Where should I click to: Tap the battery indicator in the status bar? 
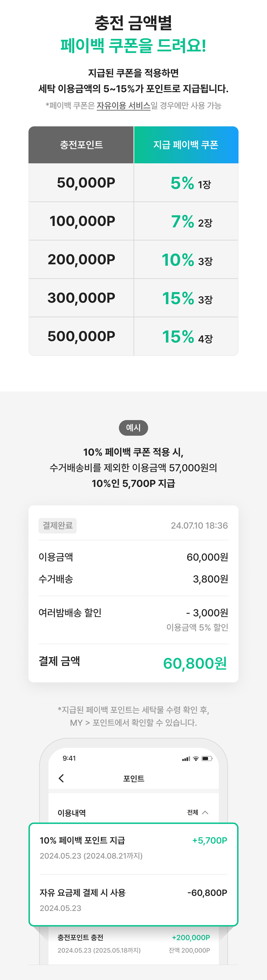click(207, 758)
